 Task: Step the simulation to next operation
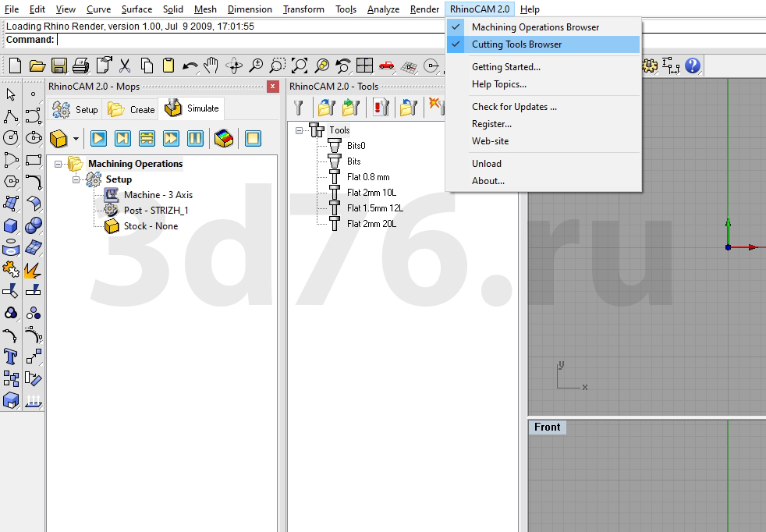click(122, 138)
